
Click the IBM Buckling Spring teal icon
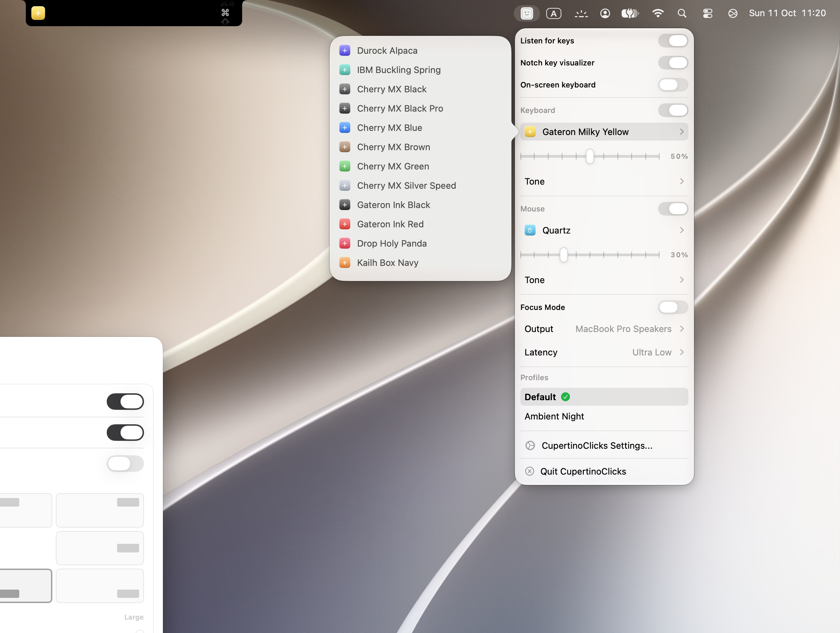coord(344,70)
